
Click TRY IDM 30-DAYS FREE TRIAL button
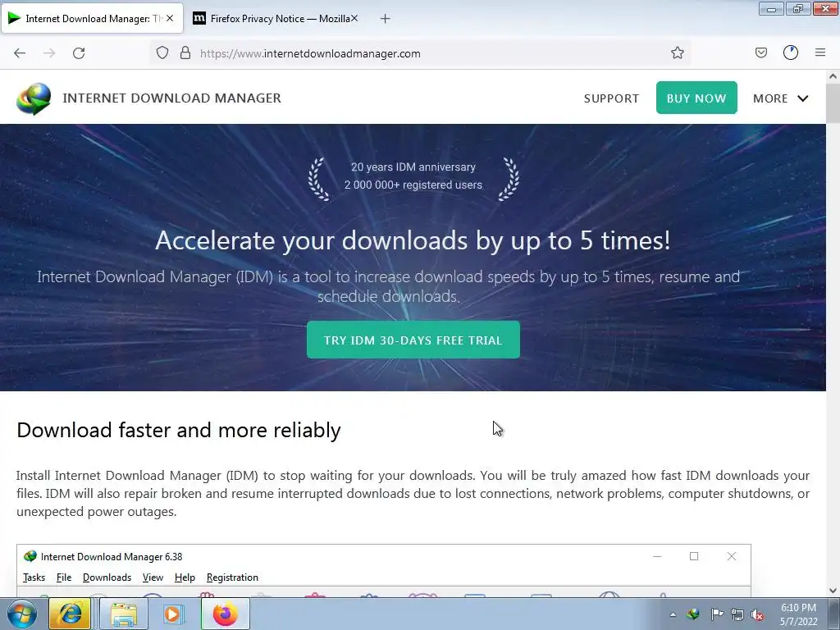[x=413, y=340]
